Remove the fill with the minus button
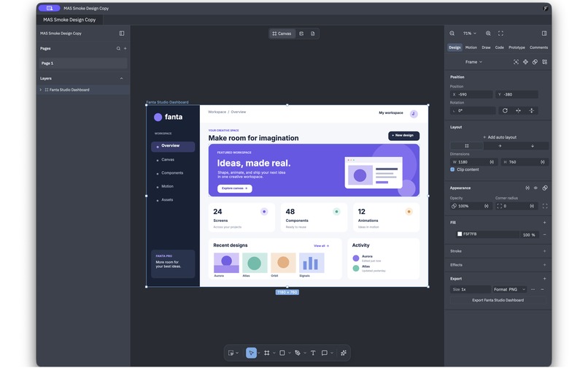The image size is (588, 368). pyautogui.click(x=544, y=234)
